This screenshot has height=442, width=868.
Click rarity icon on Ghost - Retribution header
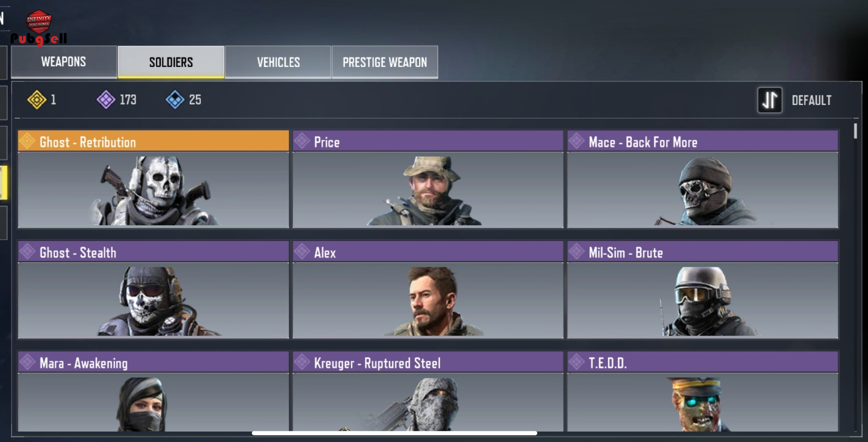pyautogui.click(x=27, y=141)
